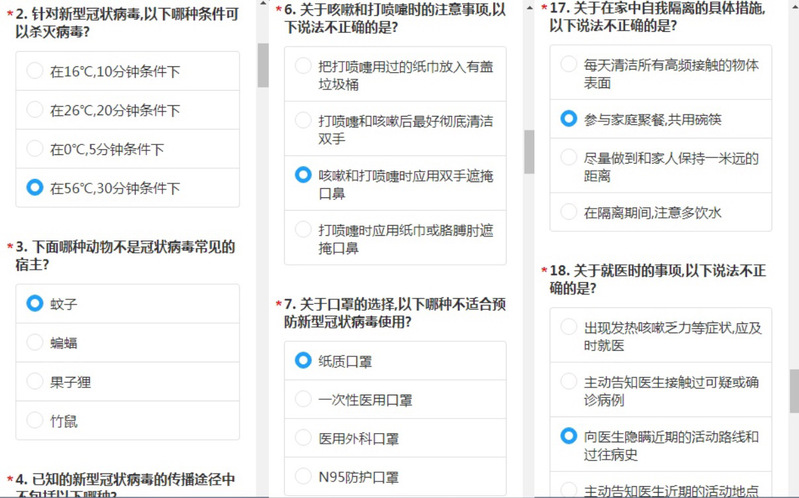Select the 在隔离期间,注意多饮水 option

click(569, 212)
